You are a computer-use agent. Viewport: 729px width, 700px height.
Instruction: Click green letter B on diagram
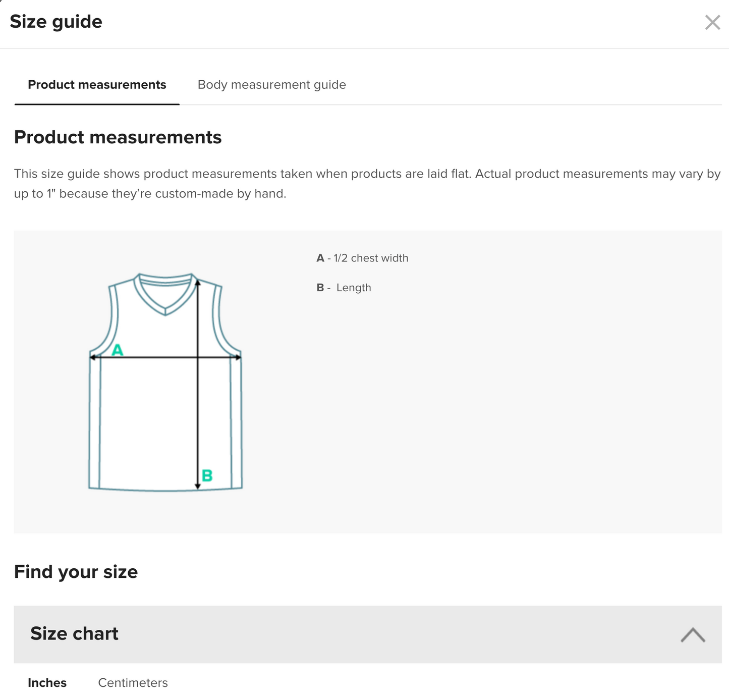click(207, 475)
